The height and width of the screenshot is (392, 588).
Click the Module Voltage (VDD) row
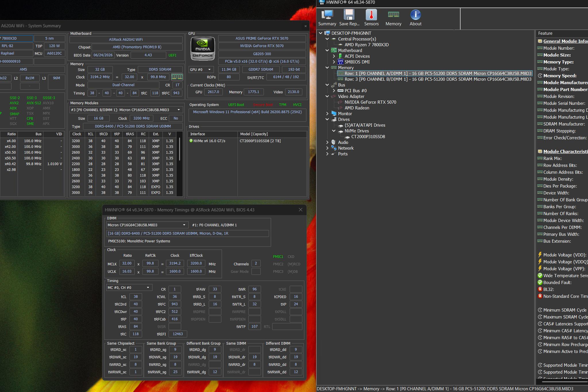tap(562, 255)
